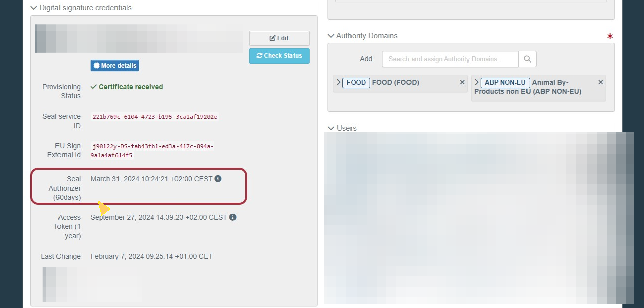Screen dimensions: 644x308
Task: Show info for Access Token date
Action: click(x=232, y=217)
